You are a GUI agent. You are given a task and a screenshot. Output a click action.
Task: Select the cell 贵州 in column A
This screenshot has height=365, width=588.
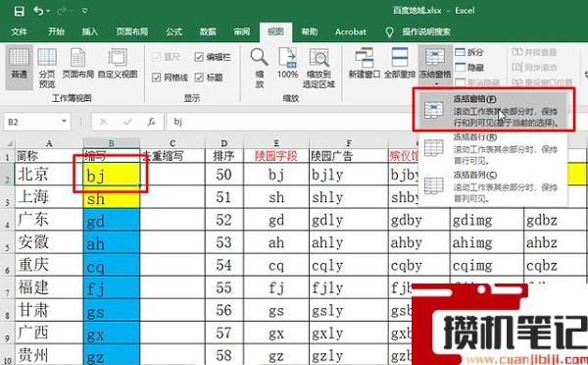[49, 355]
